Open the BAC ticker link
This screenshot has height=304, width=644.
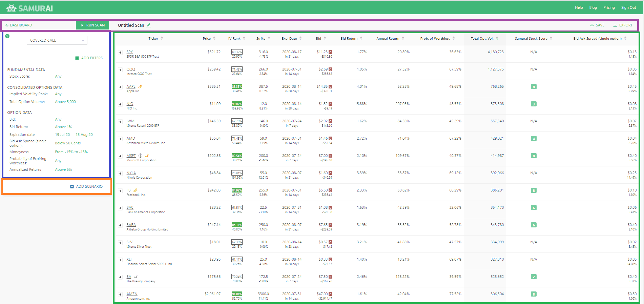coord(130,207)
